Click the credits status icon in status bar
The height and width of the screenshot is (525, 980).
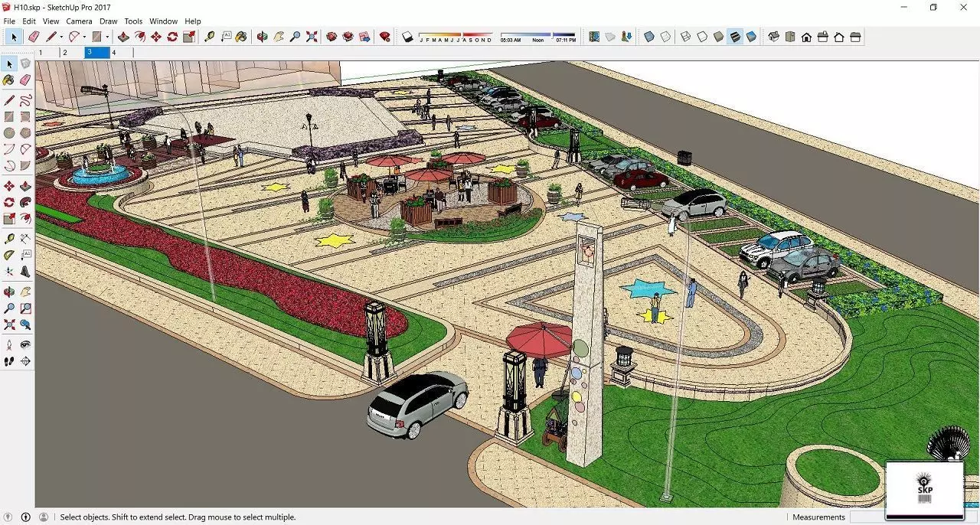click(25, 517)
